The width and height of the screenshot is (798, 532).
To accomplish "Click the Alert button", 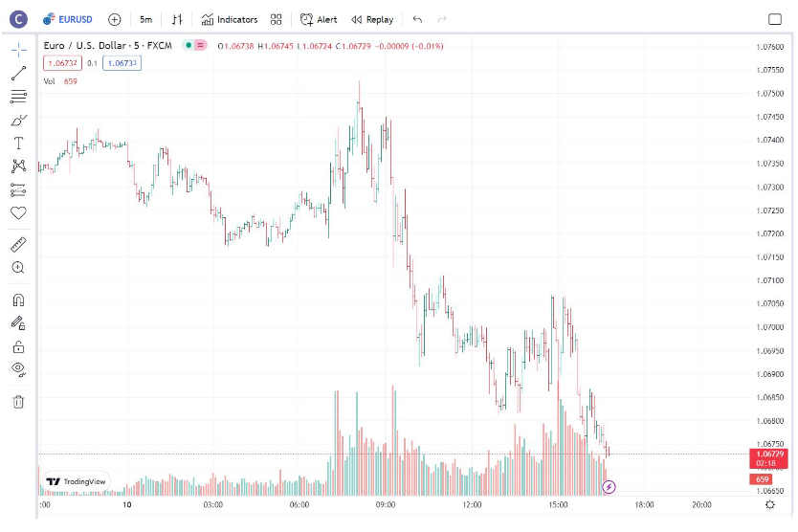I will pyautogui.click(x=319, y=19).
